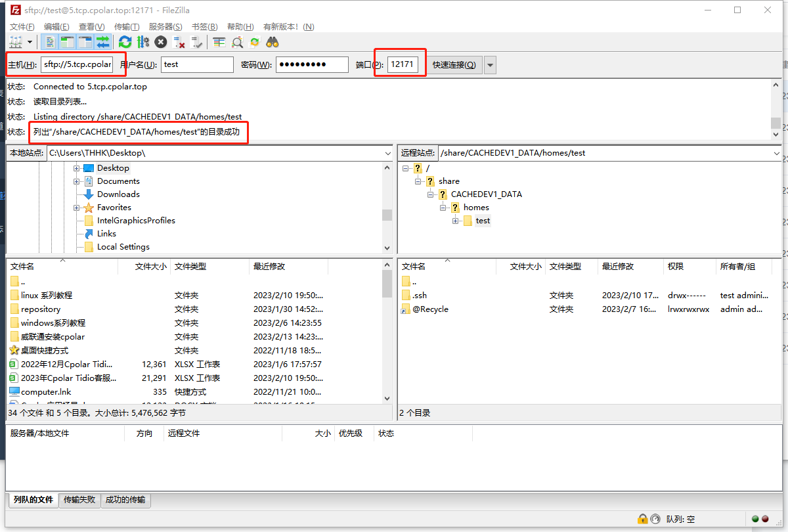Click the 主机 host input field
788x532 pixels.
pyautogui.click(x=77, y=64)
